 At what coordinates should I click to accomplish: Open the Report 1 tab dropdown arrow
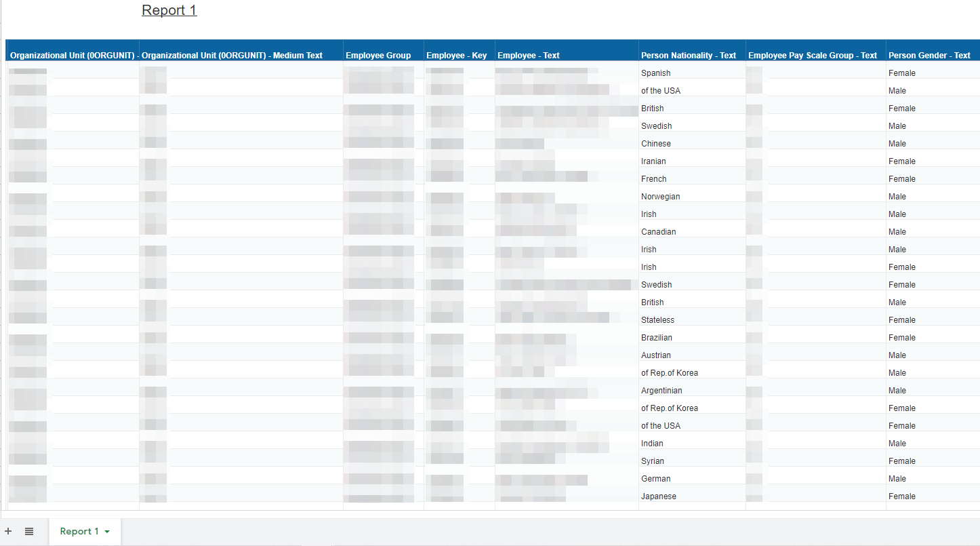click(107, 532)
